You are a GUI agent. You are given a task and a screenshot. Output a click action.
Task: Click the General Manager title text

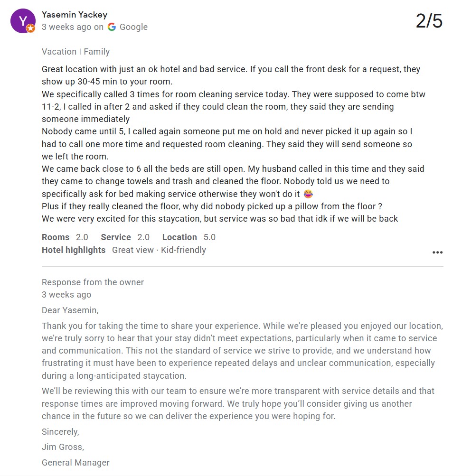pos(75,462)
